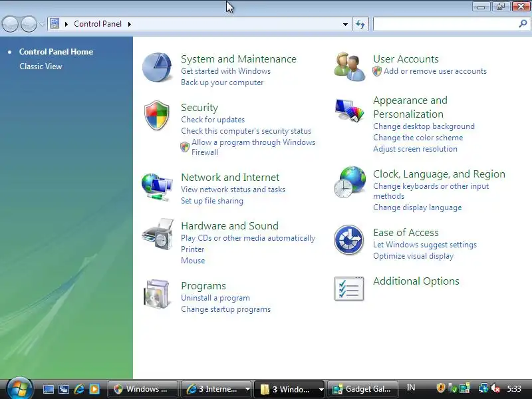The image size is (532, 399).
Task: Open the Windows Start orb
Action: pos(19,388)
